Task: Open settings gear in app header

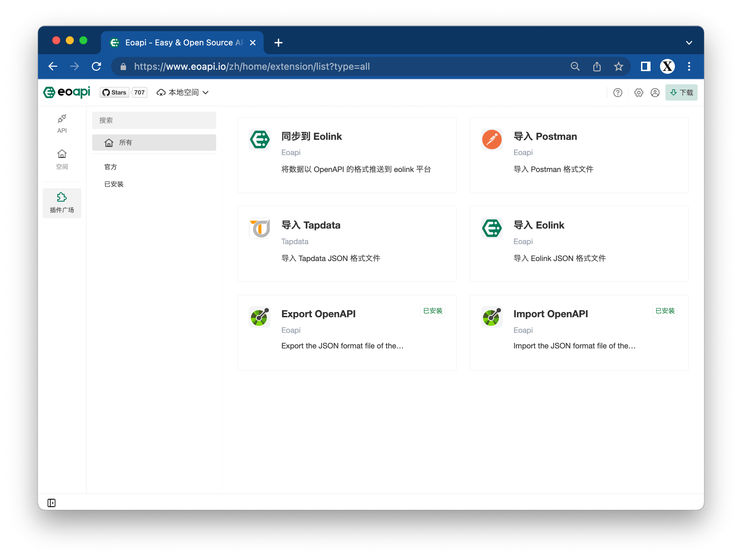Action: [639, 92]
